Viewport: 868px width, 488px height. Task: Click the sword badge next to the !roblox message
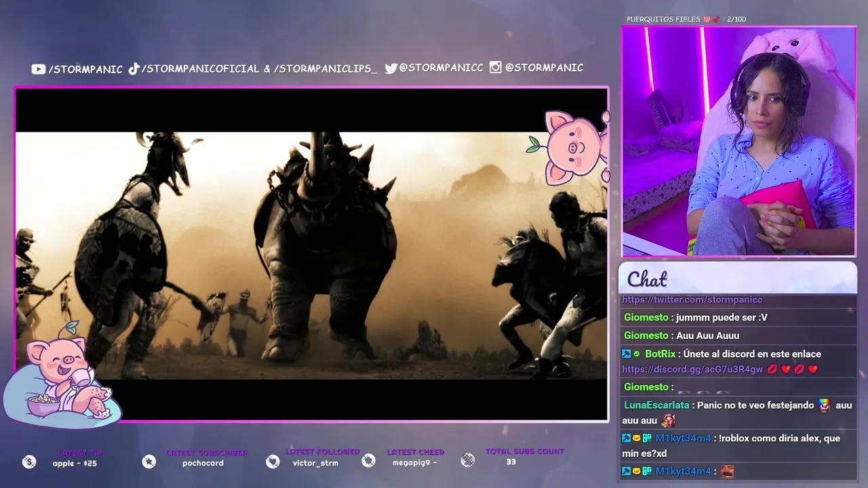pos(627,439)
